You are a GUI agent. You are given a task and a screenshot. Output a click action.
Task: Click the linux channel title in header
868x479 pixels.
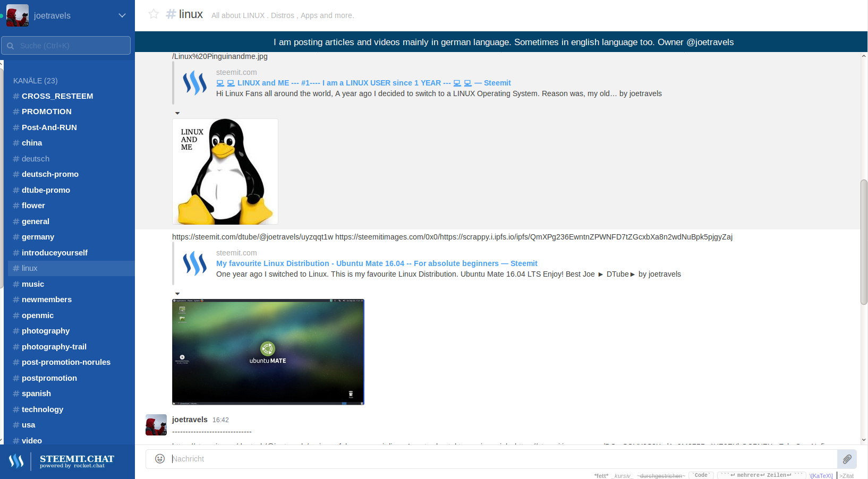pos(191,14)
